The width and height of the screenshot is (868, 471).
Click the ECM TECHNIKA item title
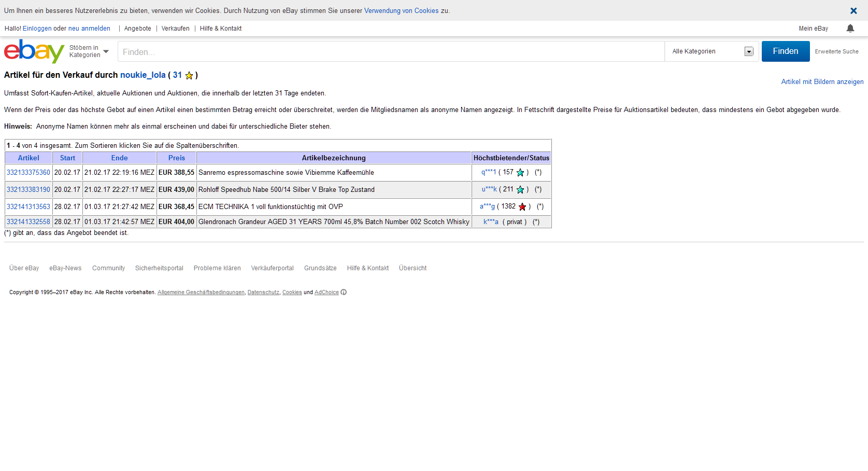(x=271, y=207)
